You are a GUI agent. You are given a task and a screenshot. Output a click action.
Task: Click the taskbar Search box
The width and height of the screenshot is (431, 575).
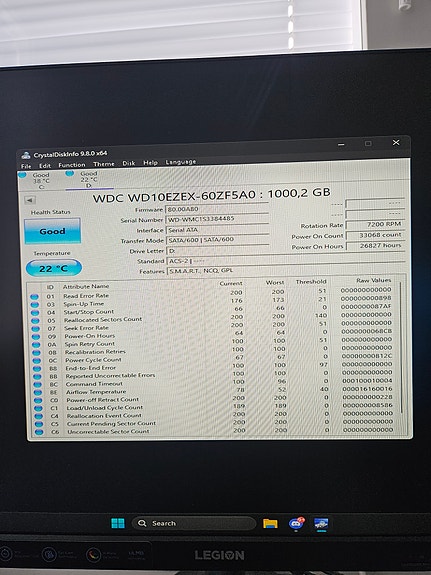tap(193, 523)
